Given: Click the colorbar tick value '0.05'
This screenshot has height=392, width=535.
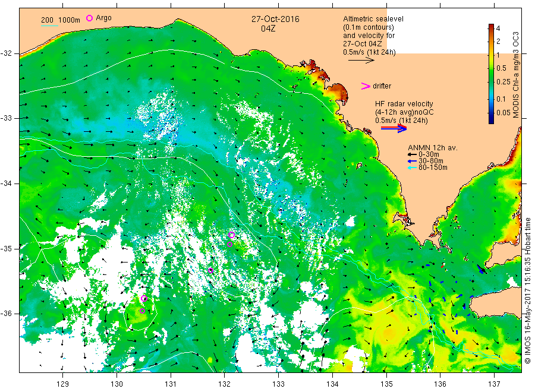Looking at the screenshot, I should click(x=503, y=112).
